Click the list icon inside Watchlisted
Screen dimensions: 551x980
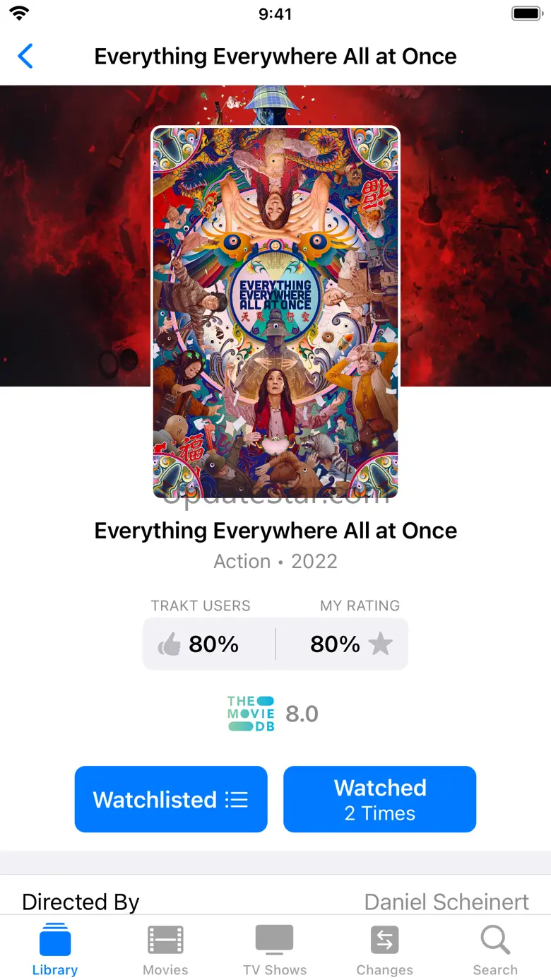tap(237, 800)
